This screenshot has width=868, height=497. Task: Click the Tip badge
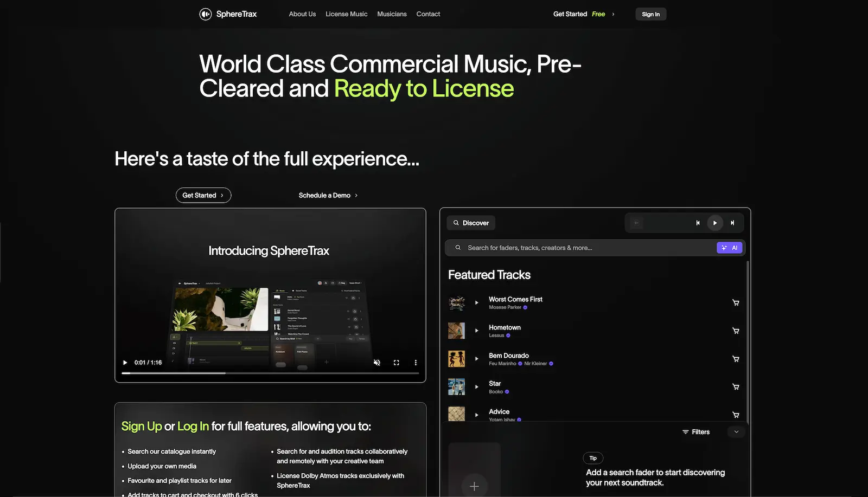[x=593, y=458]
